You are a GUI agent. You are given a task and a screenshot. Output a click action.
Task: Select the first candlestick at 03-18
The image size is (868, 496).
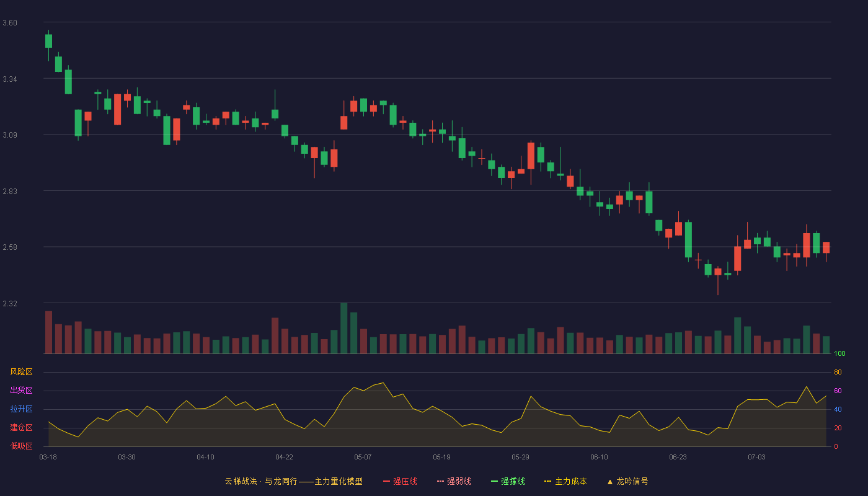click(48, 41)
